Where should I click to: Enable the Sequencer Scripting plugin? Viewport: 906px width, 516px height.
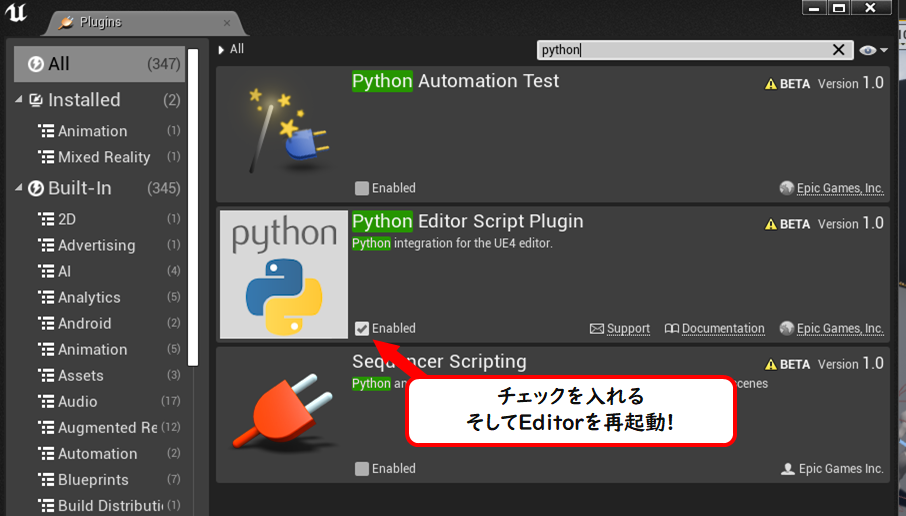(362, 469)
